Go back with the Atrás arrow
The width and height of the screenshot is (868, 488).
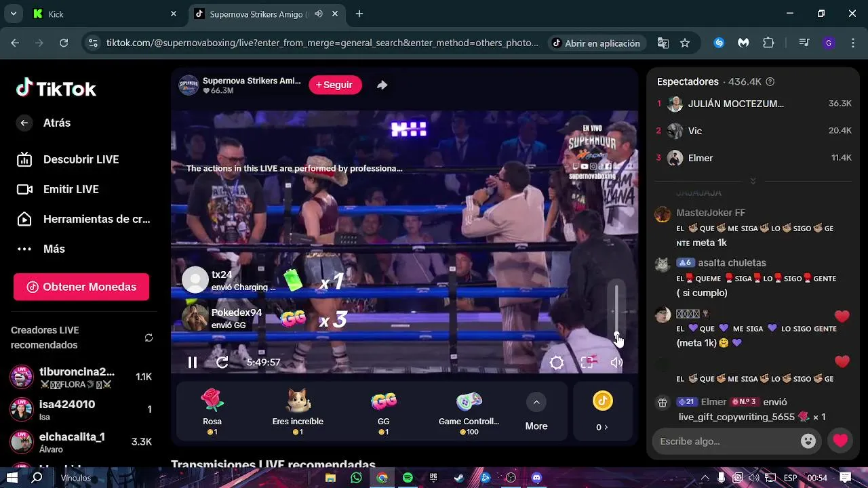pyautogui.click(x=24, y=123)
